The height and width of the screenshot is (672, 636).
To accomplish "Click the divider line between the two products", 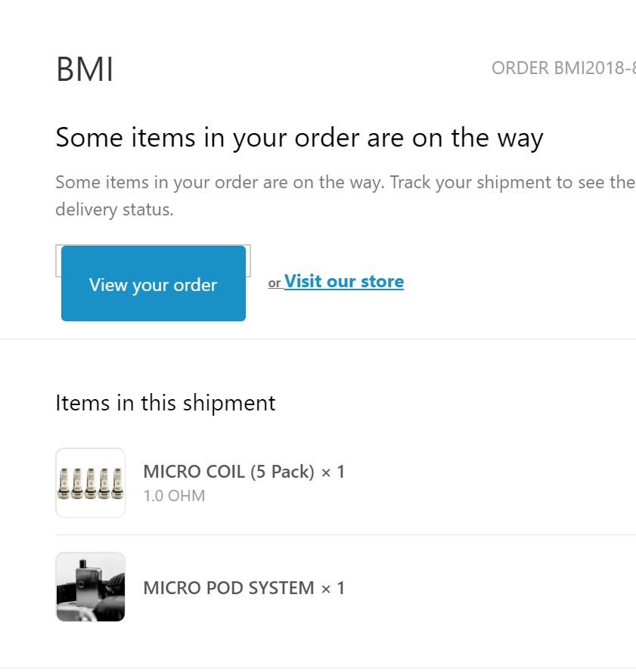I will pos(346,534).
